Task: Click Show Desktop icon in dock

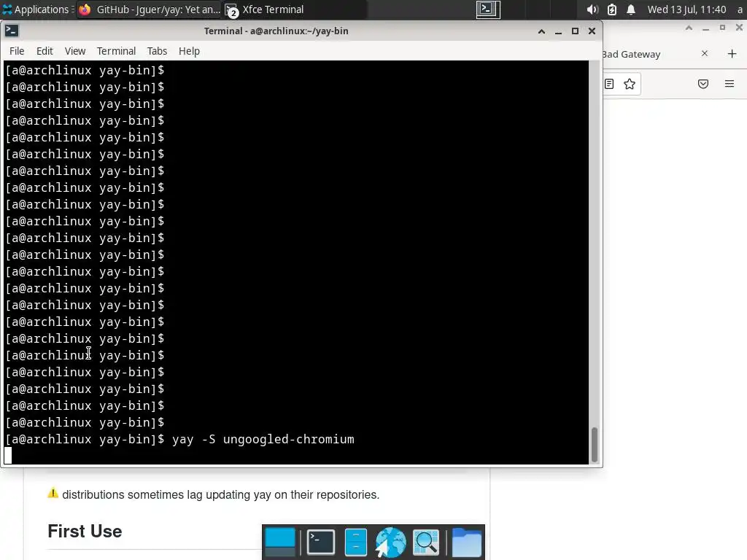Action: point(280,542)
